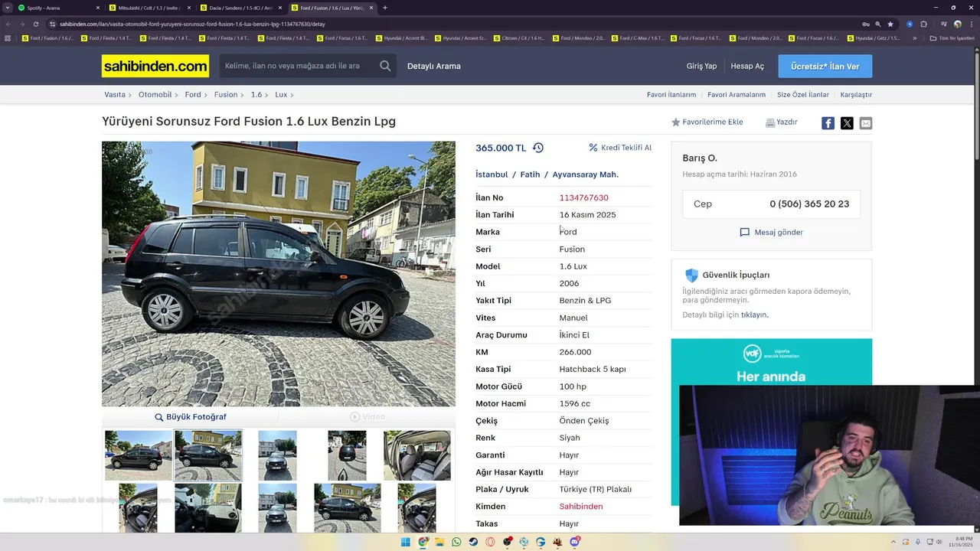Switch to the Spotify – Arama tab
Viewport: 980px width, 551px height.
point(57,8)
